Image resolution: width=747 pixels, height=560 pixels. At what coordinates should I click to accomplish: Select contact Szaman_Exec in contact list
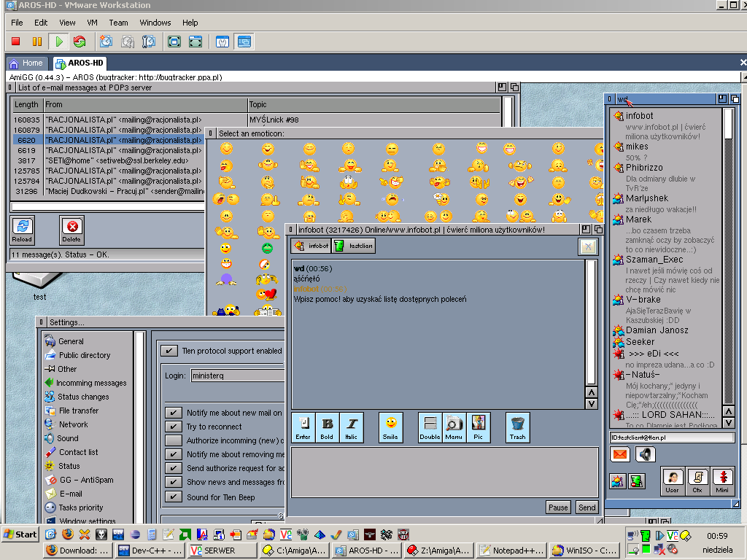click(654, 260)
